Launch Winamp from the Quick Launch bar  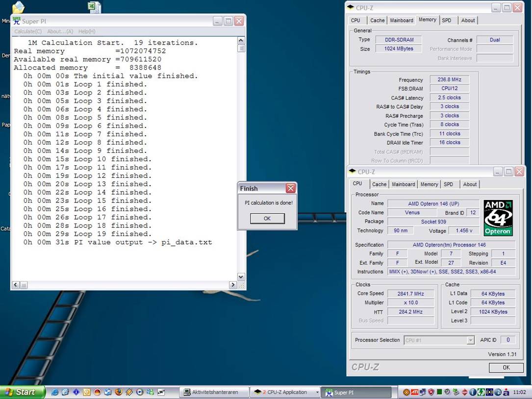click(129, 392)
